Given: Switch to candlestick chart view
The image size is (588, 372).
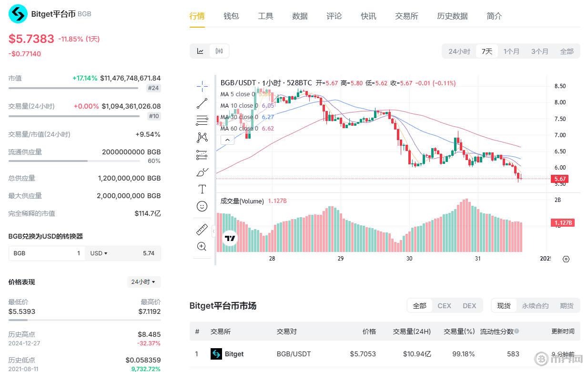Looking at the screenshot, I should click(x=219, y=51).
